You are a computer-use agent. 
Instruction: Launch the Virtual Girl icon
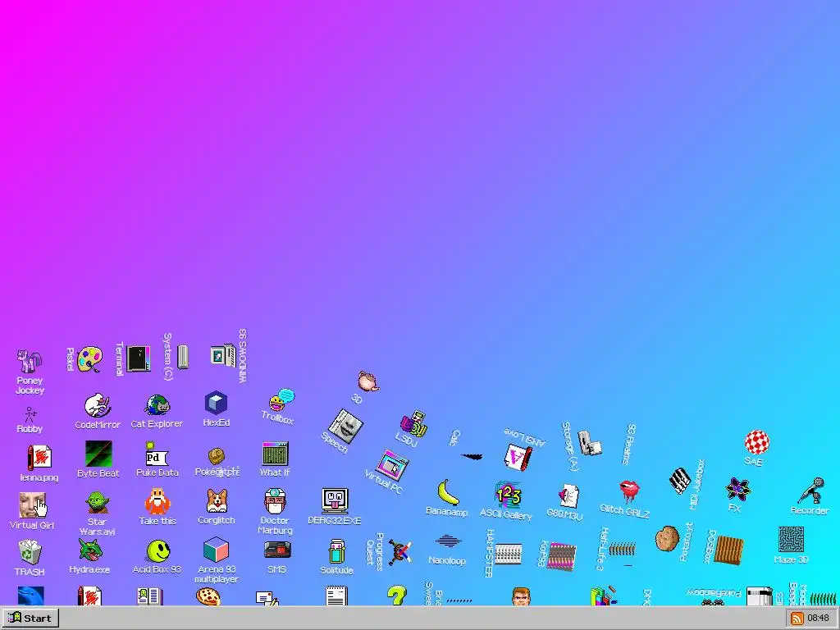click(x=32, y=505)
